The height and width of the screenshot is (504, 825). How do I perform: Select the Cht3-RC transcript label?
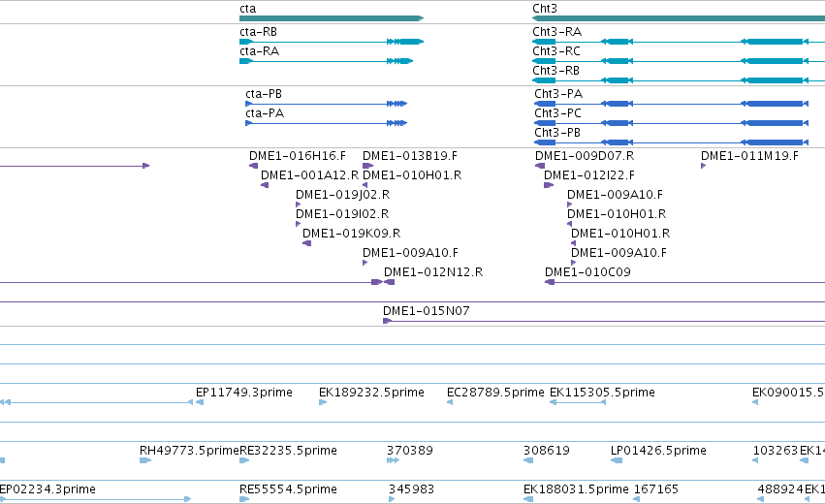coord(556,51)
